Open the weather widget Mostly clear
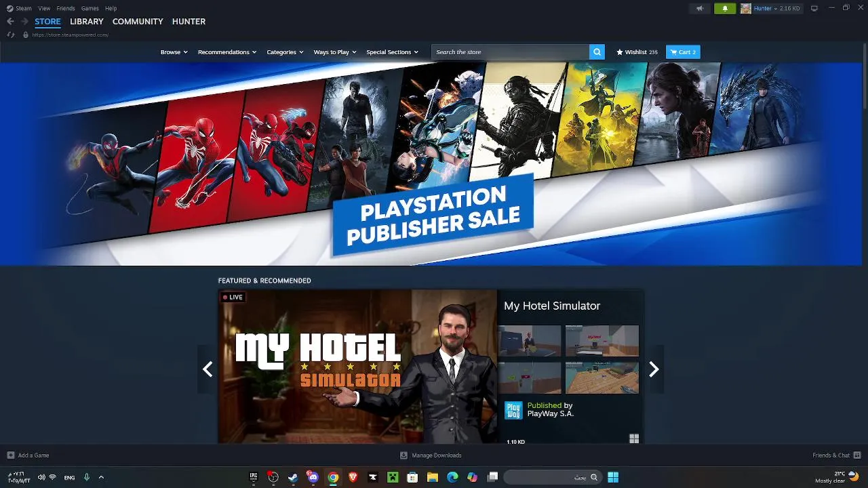 click(837, 477)
